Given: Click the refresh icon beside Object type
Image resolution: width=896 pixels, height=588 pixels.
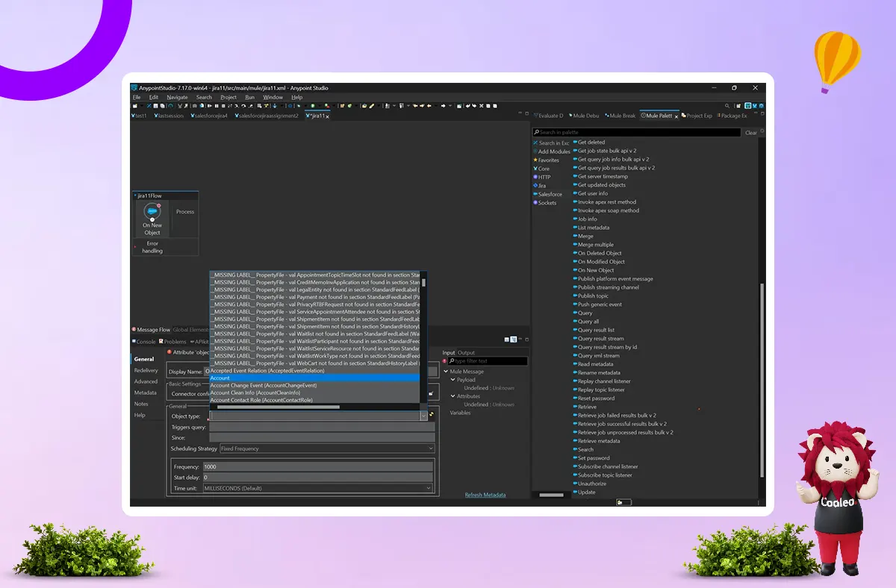Looking at the screenshot, I should pyautogui.click(x=432, y=416).
